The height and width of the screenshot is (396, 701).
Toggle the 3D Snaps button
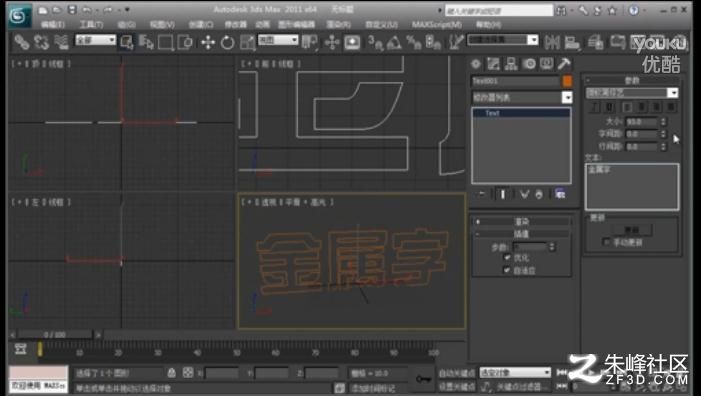(x=375, y=42)
